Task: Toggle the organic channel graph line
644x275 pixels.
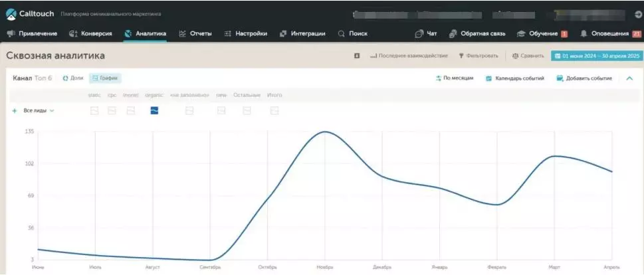Action: tap(154, 110)
